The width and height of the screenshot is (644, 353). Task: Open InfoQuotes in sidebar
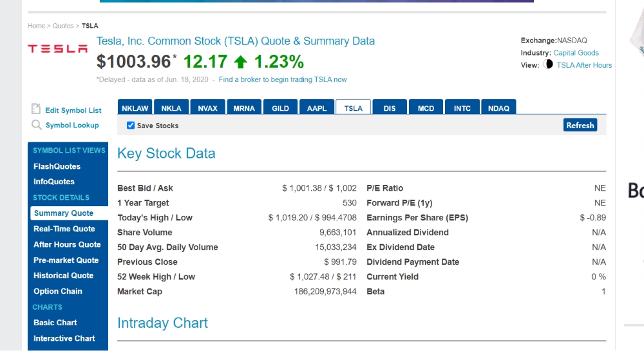click(x=54, y=181)
